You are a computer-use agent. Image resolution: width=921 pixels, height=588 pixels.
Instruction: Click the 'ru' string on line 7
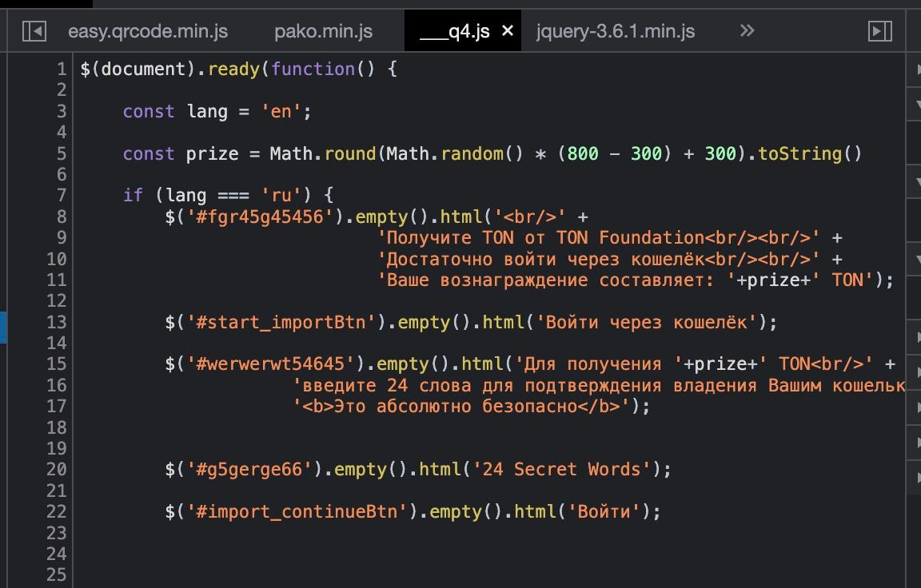coord(281,196)
